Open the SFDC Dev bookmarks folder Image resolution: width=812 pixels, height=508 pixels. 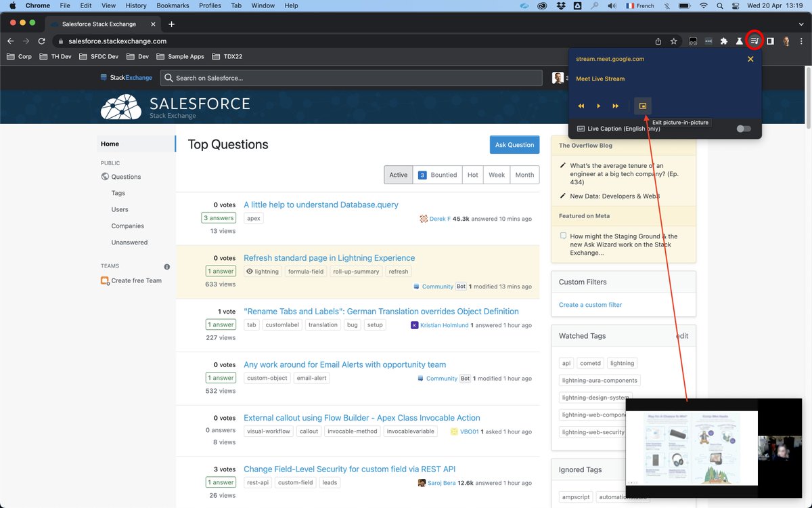coord(98,56)
